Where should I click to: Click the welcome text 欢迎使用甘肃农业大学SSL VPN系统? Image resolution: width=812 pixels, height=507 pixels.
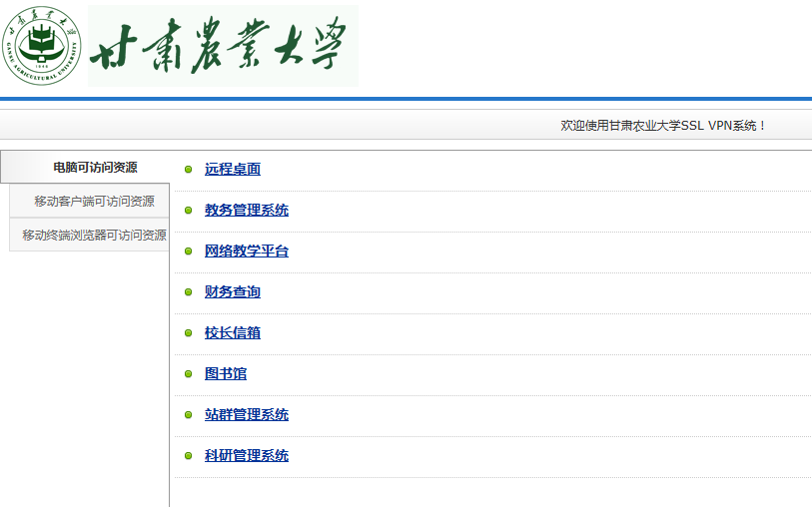662,125
